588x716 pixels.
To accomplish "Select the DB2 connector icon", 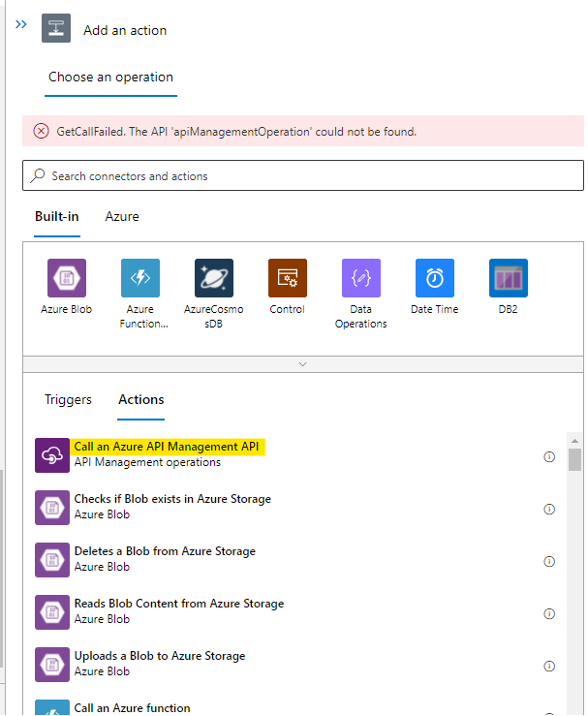I will coord(509,278).
